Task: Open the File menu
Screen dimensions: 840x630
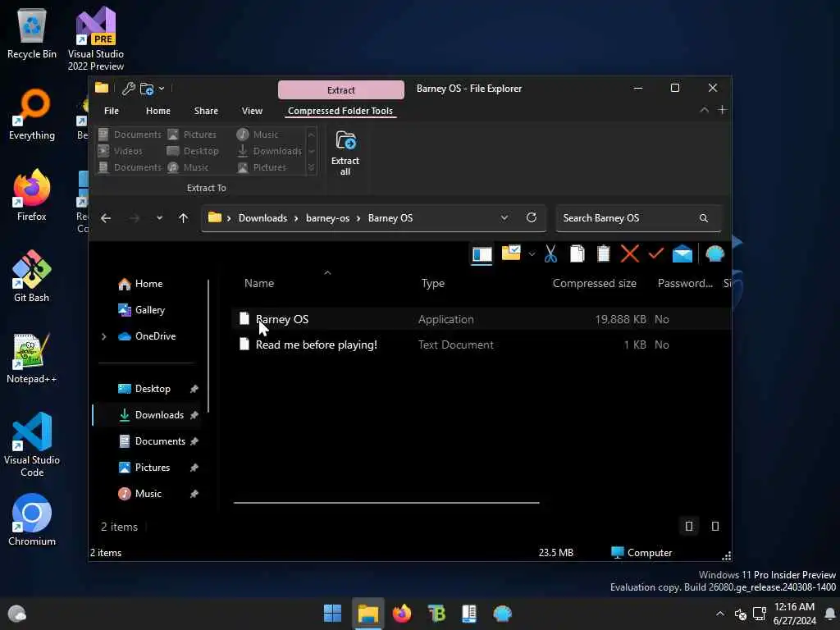Action: click(112, 111)
